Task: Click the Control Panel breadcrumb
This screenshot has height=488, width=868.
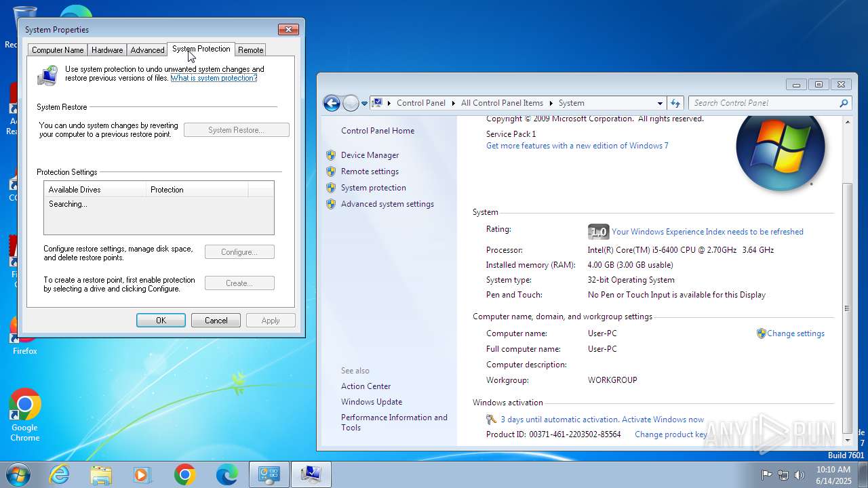Action: (x=420, y=103)
